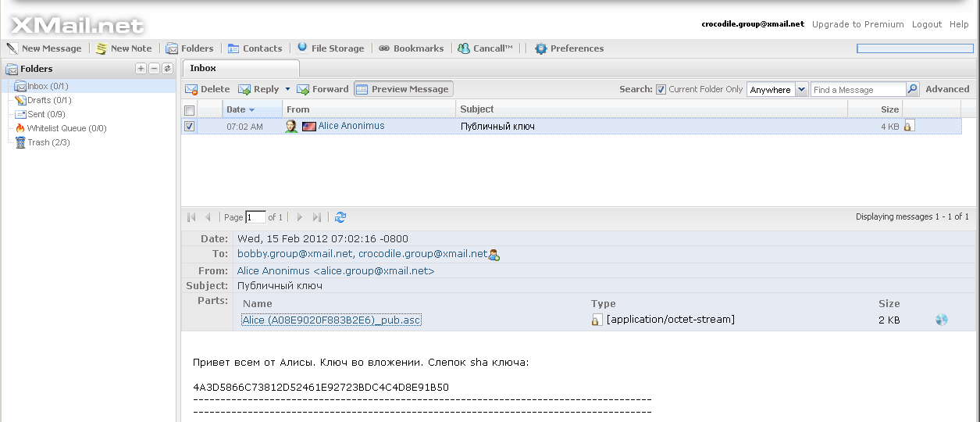Click Upgrade to Premium link
Image resolution: width=980 pixels, height=422 pixels.
[x=858, y=24]
